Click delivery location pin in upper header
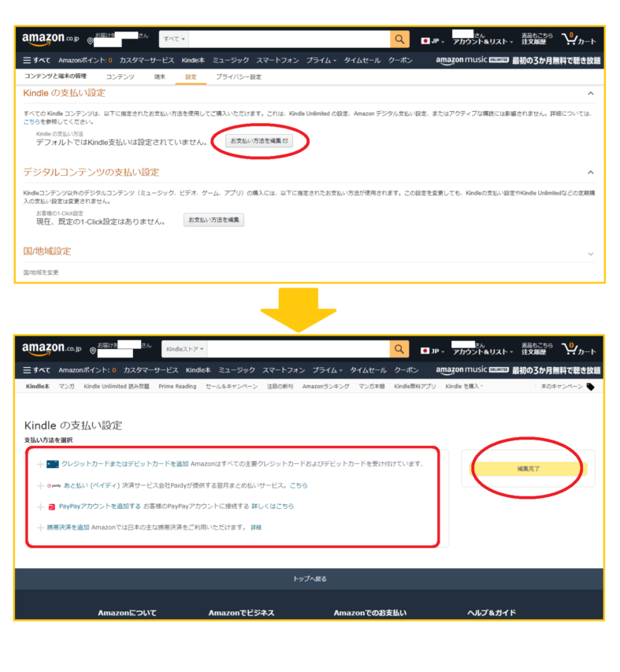The width and height of the screenshot is (620, 672). (90, 41)
